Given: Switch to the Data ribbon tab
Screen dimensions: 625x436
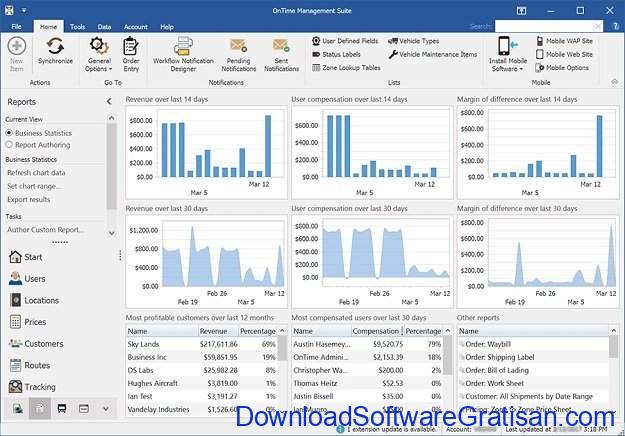Looking at the screenshot, I should pyautogui.click(x=104, y=27).
